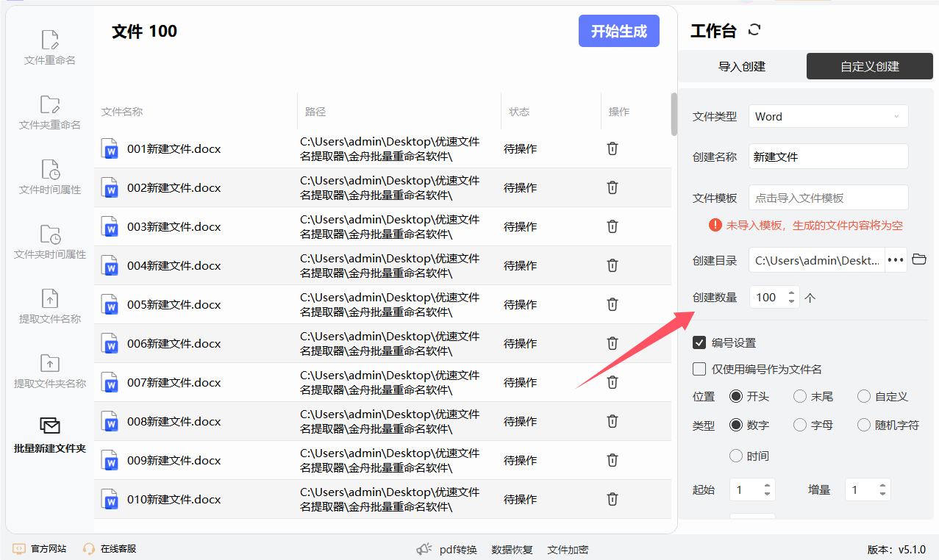Click the 官方网站 icon in the status bar
Viewport: 939px width, 560px height.
click(19, 549)
